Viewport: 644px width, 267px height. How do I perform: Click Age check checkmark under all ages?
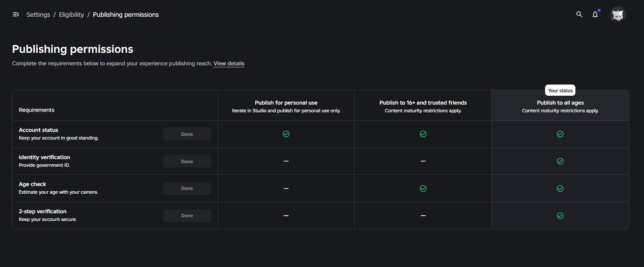[x=560, y=189]
